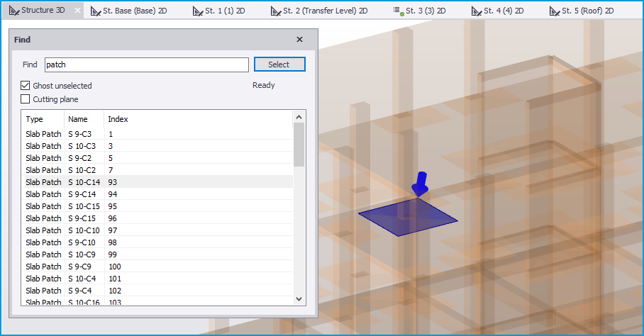Click the Select button
This screenshot has height=336, width=644.
click(279, 65)
